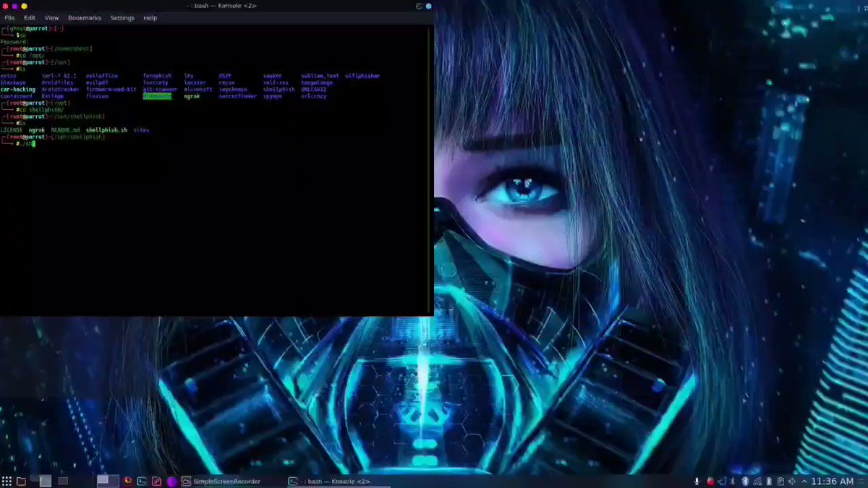The width and height of the screenshot is (868, 488).
Task: Click 'ngrok' in shellphish folder listing
Action: click(x=37, y=130)
